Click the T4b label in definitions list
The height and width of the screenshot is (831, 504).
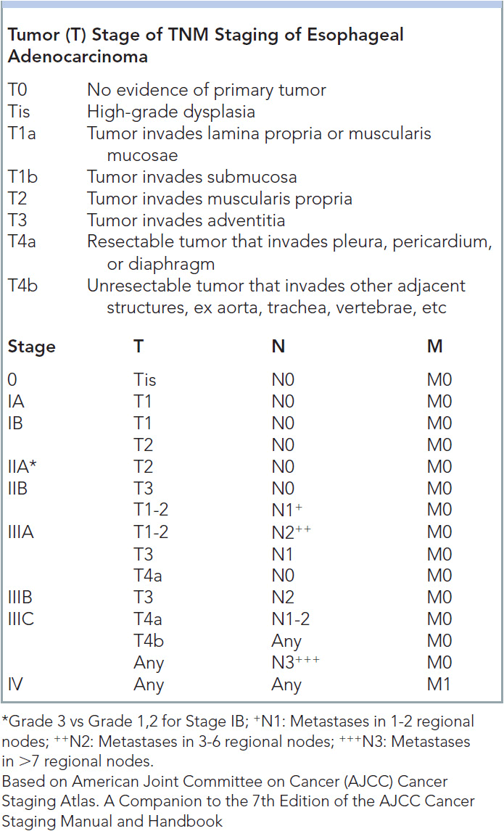click(x=24, y=286)
